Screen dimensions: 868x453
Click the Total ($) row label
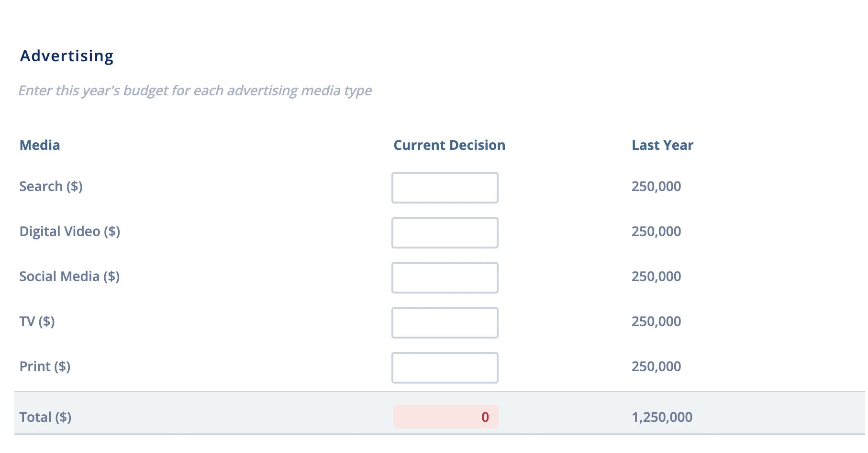click(45, 417)
